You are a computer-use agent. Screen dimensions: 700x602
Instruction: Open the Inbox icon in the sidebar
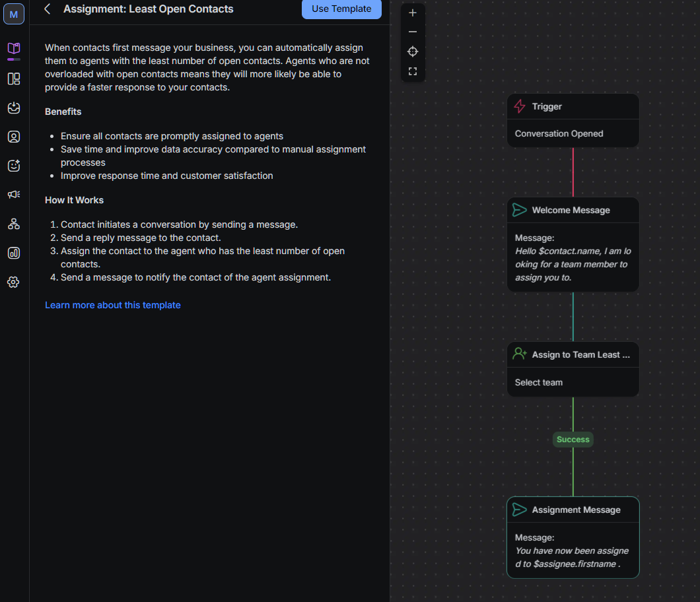(x=14, y=108)
